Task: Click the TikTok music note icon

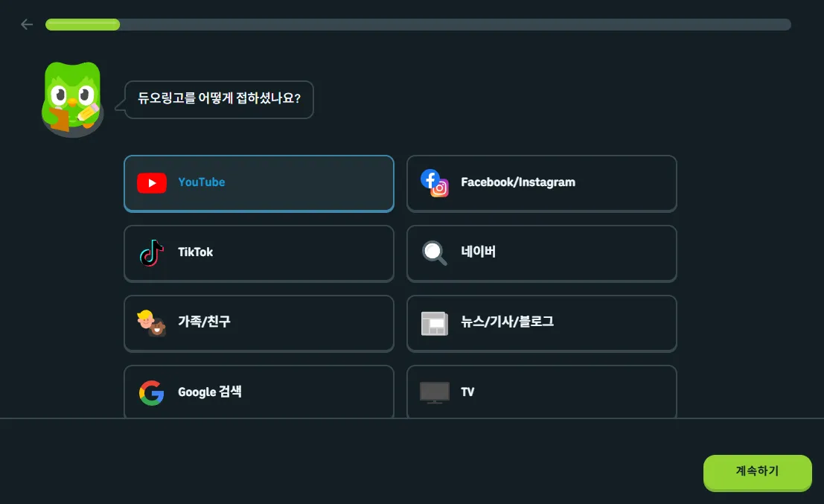Action: 151,253
